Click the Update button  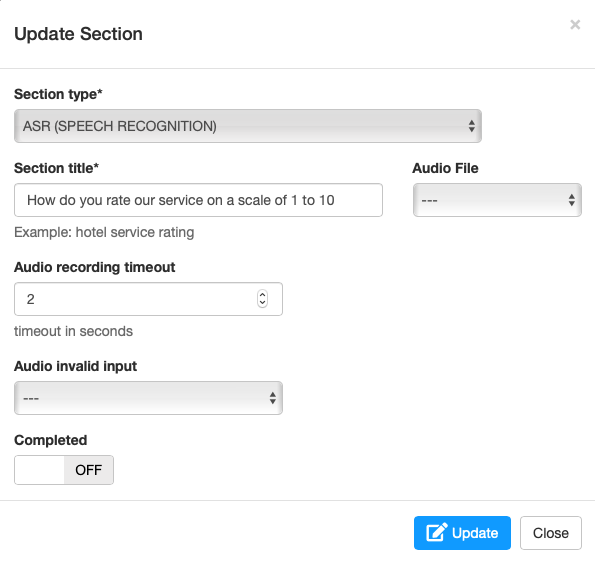pyautogui.click(x=462, y=533)
